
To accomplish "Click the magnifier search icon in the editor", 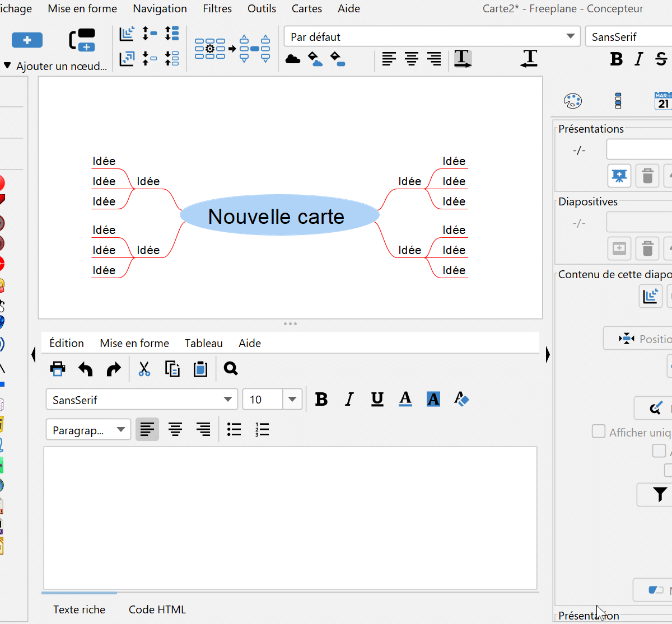I will (231, 369).
